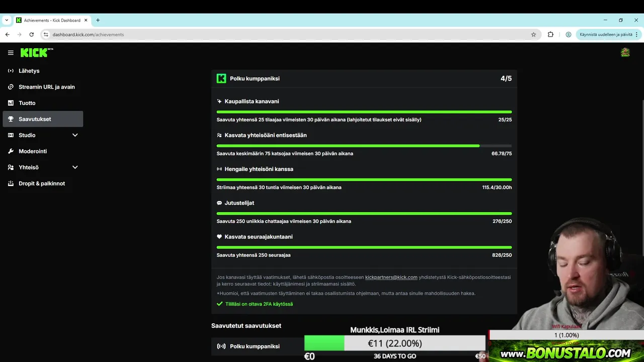Screen dimensions: 644x362
Task: Open the browser extensions puzzle icon
Action: (550, 35)
